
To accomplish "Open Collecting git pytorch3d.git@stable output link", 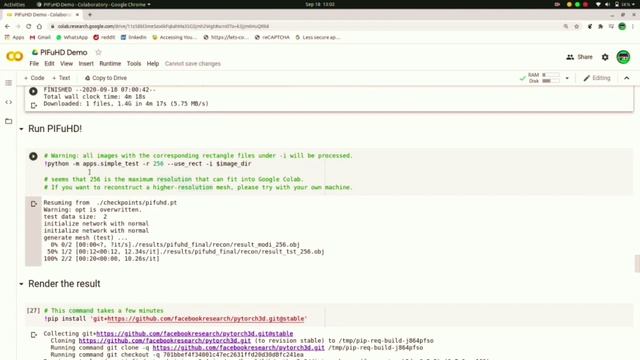I will (195, 333).
